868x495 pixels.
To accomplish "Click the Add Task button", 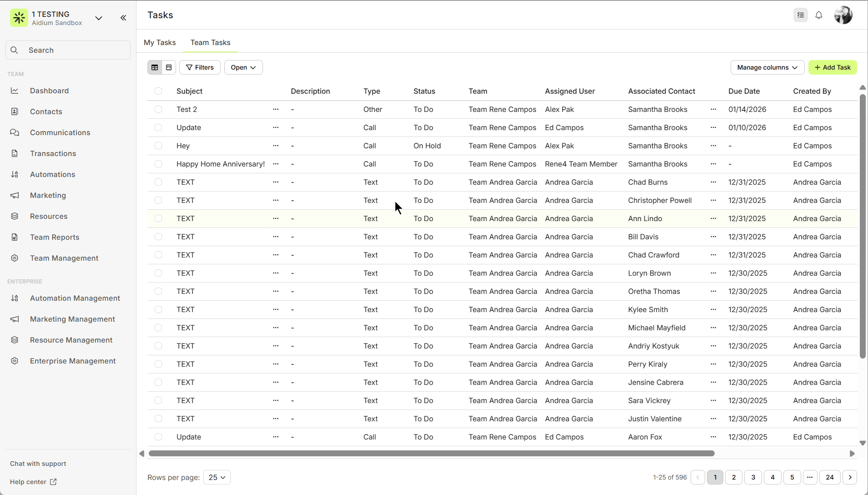I will pos(833,67).
